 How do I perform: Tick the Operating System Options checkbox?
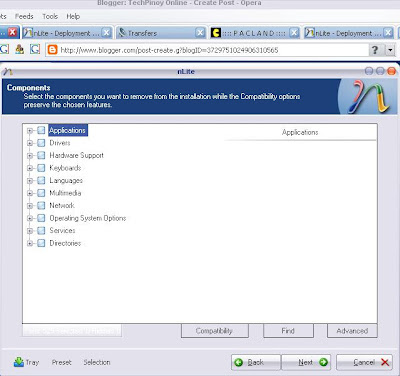(41, 218)
